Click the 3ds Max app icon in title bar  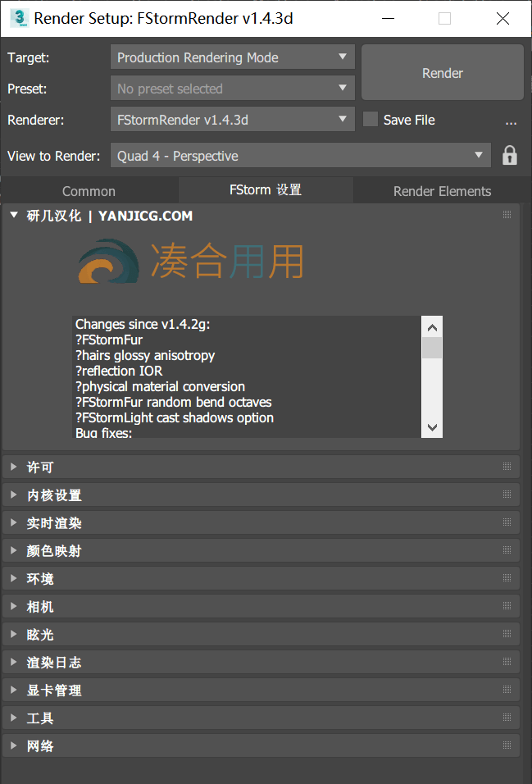[x=20, y=19]
